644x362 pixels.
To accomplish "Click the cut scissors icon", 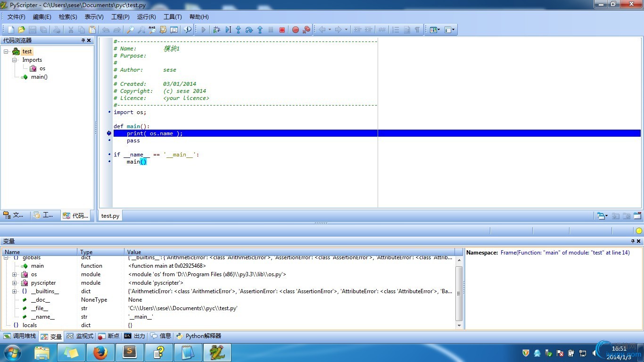I will [x=71, y=30].
